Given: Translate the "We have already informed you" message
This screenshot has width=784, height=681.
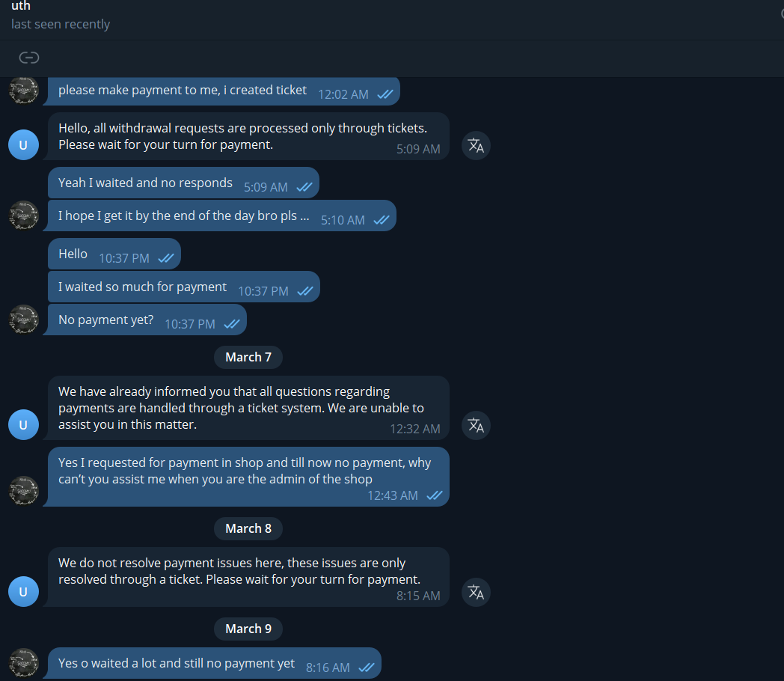Looking at the screenshot, I should coord(476,425).
